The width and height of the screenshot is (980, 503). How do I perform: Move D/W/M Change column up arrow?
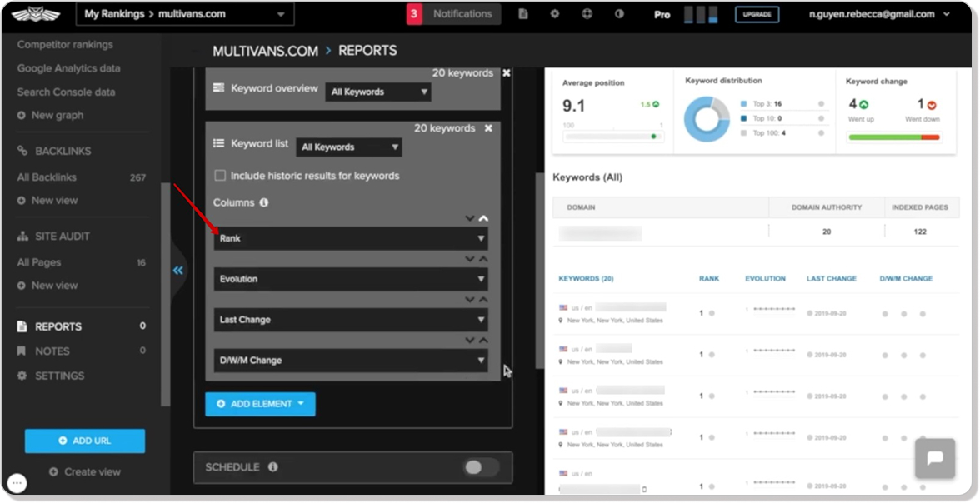coord(483,341)
